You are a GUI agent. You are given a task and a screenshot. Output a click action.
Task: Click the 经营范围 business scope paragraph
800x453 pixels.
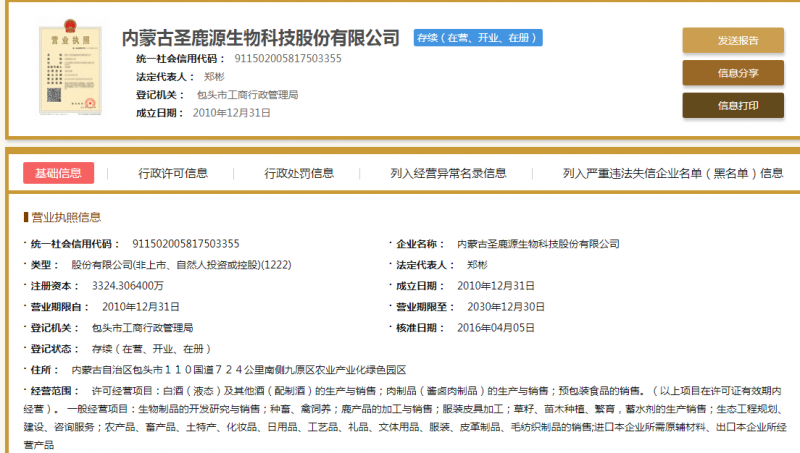(x=405, y=418)
